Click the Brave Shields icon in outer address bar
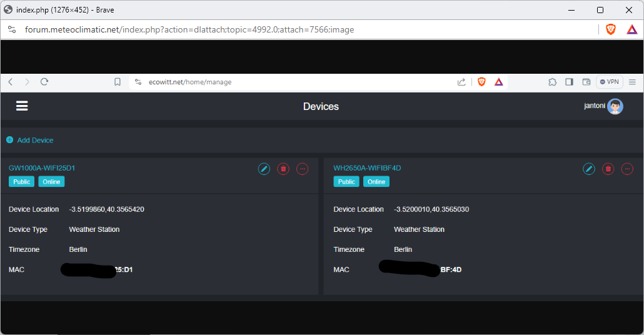The image size is (644, 335). [x=611, y=29]
